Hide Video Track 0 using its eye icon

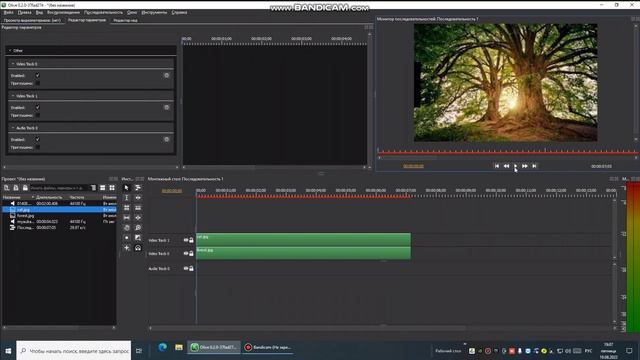pos(186,253)
